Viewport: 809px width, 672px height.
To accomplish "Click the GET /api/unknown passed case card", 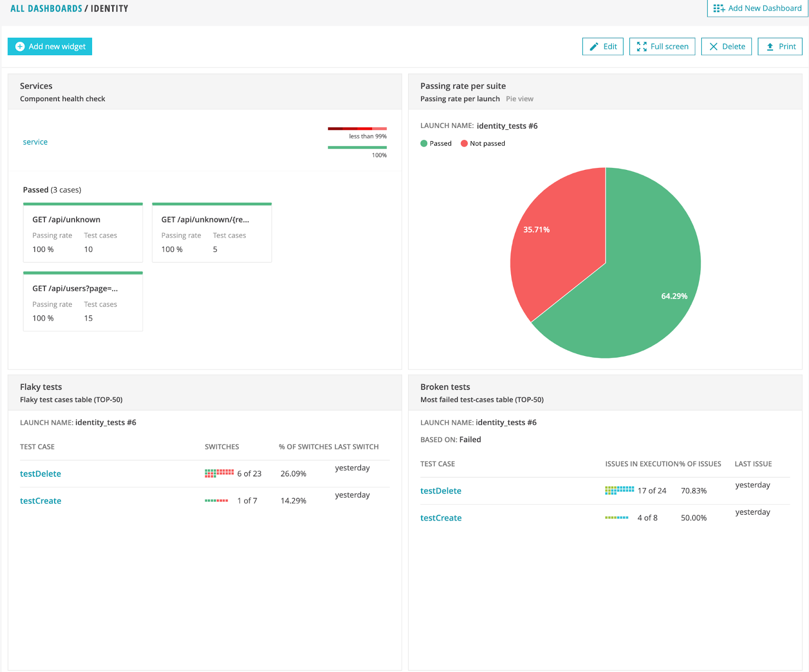I will [82, 233].
